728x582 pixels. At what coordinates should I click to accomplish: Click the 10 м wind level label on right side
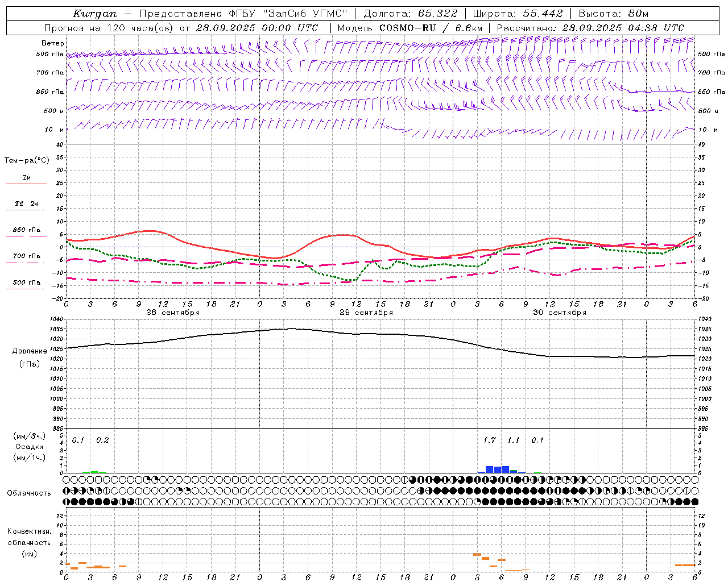pos(708,130)
